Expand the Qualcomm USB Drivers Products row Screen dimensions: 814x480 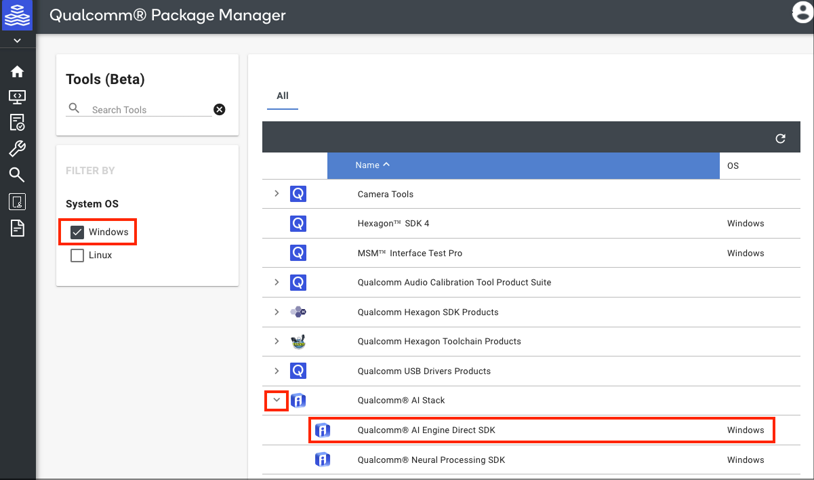coord(277,371)
